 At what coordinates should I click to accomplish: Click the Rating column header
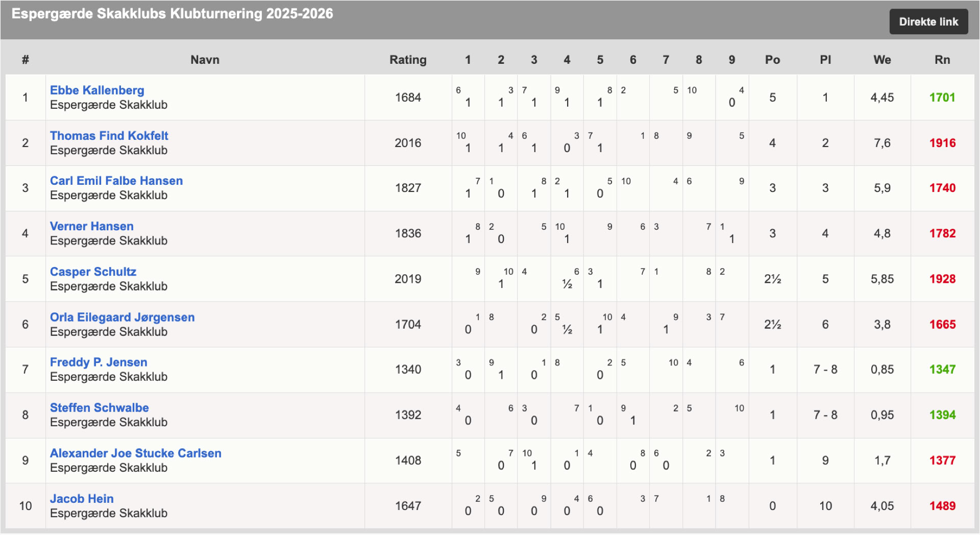click(408, 60)
